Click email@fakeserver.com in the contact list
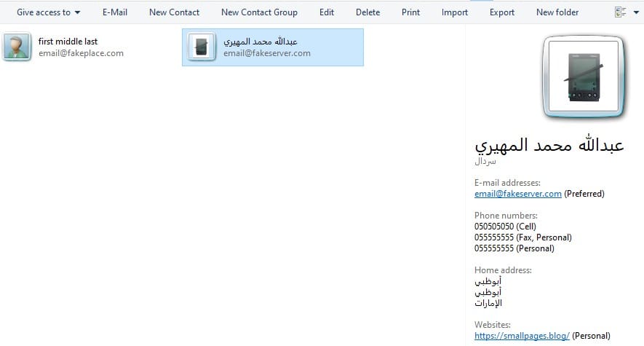The height and width of the screenshot is (346, 644). tap(267, 53)
